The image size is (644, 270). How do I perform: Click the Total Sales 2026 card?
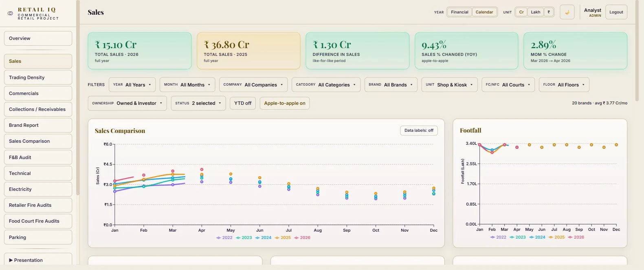click(x=140, y=51)
